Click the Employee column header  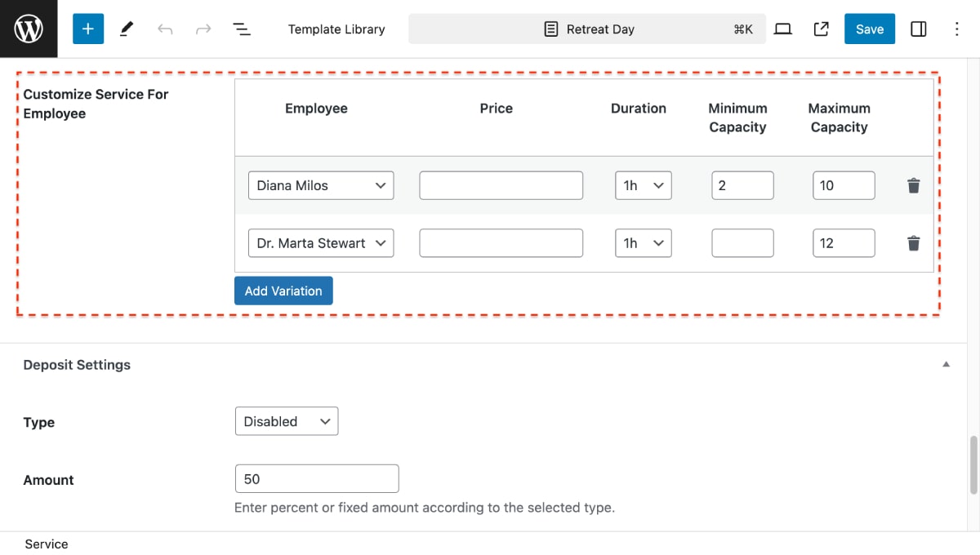[316, 109]
